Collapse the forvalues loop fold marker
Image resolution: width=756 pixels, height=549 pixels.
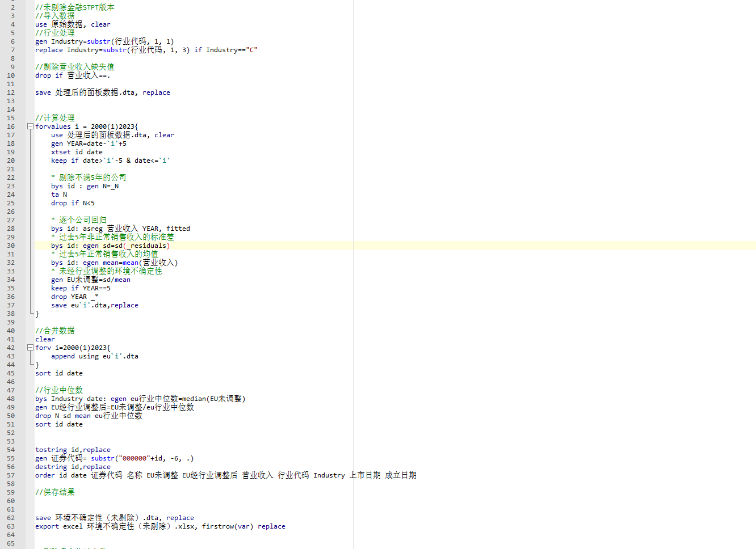click(30, 126)
